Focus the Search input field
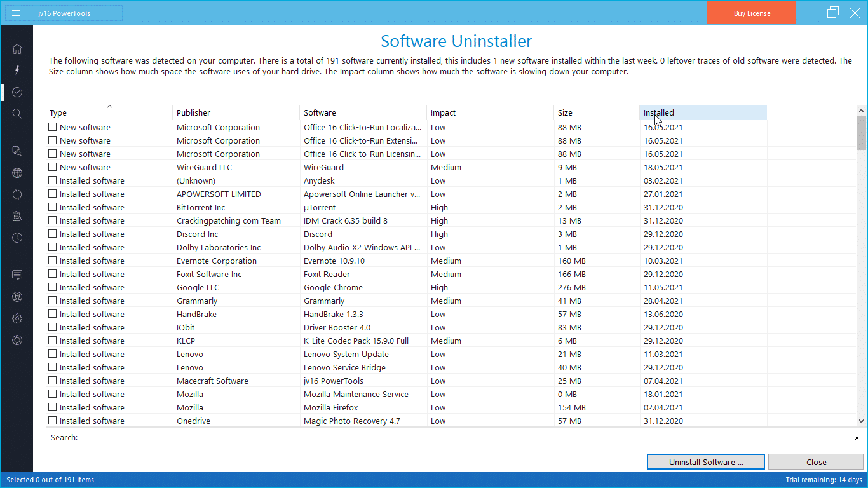868x488 pixels. [x=467, y=437]
